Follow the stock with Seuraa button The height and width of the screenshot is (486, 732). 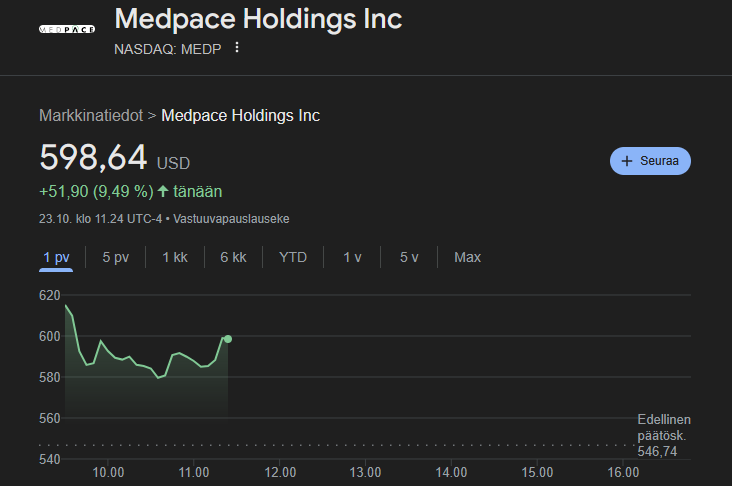tap(650, 161)
